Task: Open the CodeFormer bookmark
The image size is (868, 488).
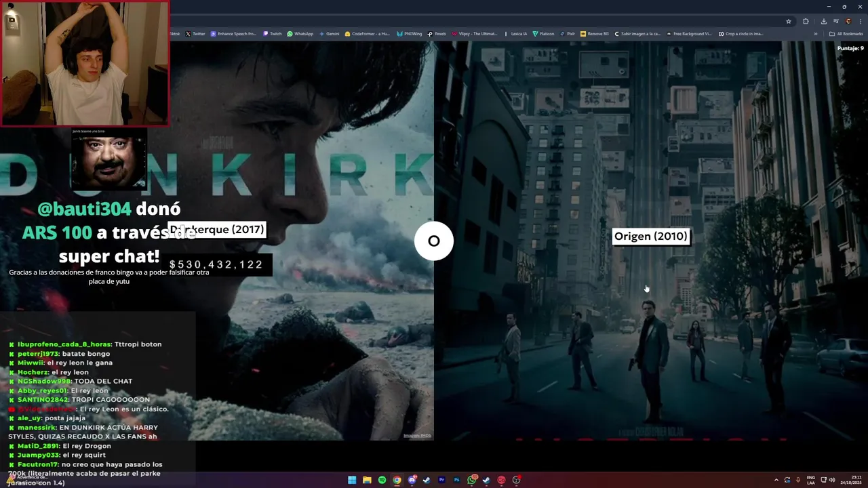Action: (x=367, y=34)
